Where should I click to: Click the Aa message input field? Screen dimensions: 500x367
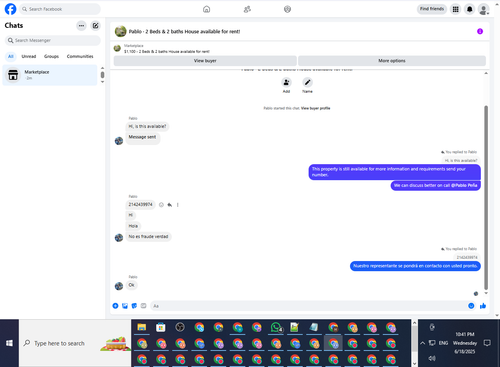click(308, 306)
